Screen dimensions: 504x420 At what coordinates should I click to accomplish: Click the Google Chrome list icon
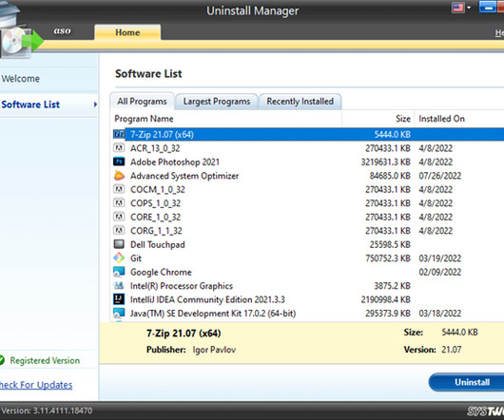coord(119,272)
